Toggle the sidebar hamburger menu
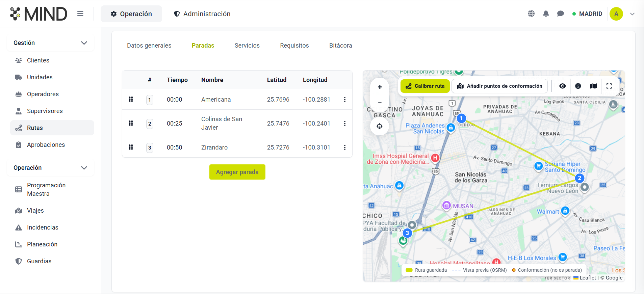This screenshot has width=644, height=294. pos(80,14)
